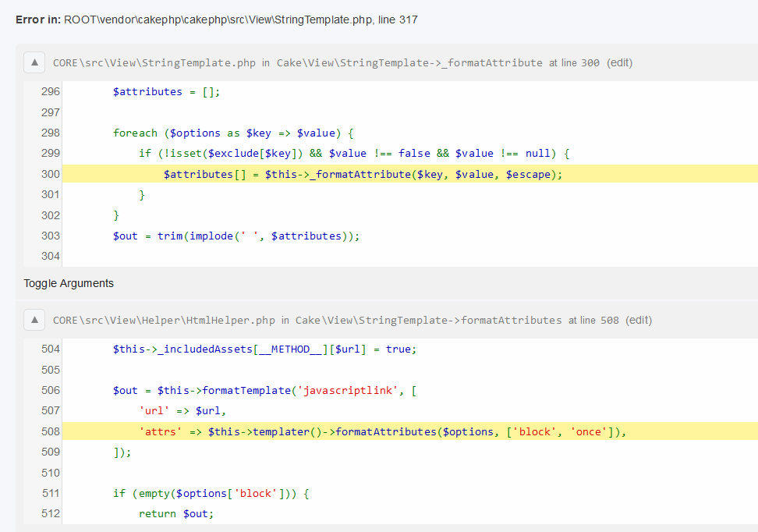Click highlighted line 508 'attrs' code
Image resolution: width=758 pixels, height=532 pixels.
coord(383,431)
